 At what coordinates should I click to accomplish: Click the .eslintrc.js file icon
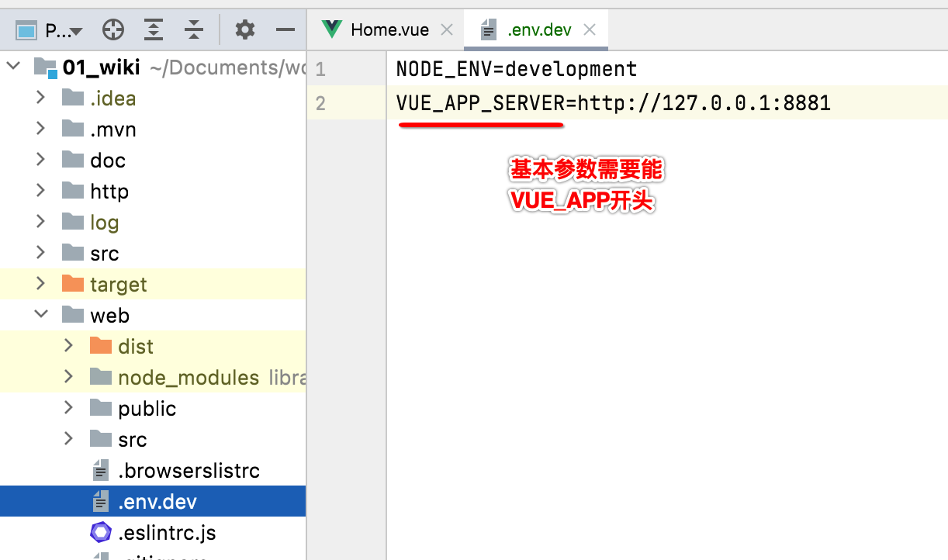(102, 532)
